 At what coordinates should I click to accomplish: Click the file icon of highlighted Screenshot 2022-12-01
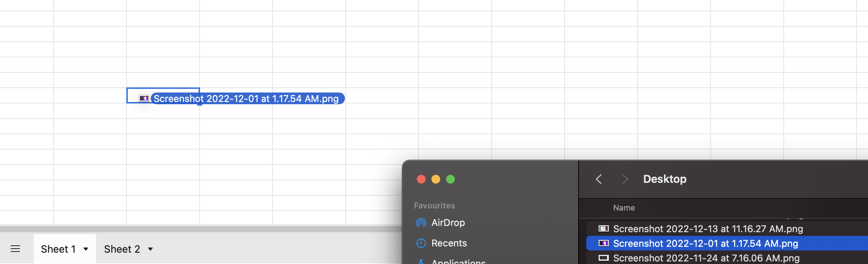[603, 244]
